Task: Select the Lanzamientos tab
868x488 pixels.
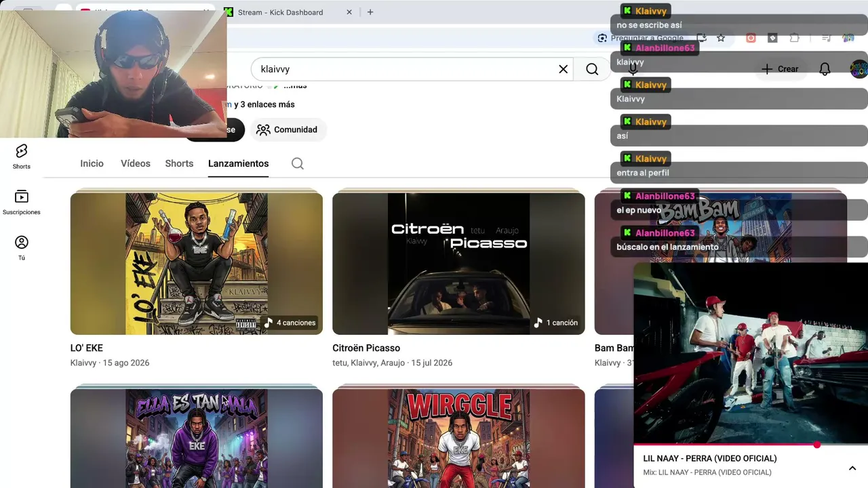Action: click(x=238, y=163)
